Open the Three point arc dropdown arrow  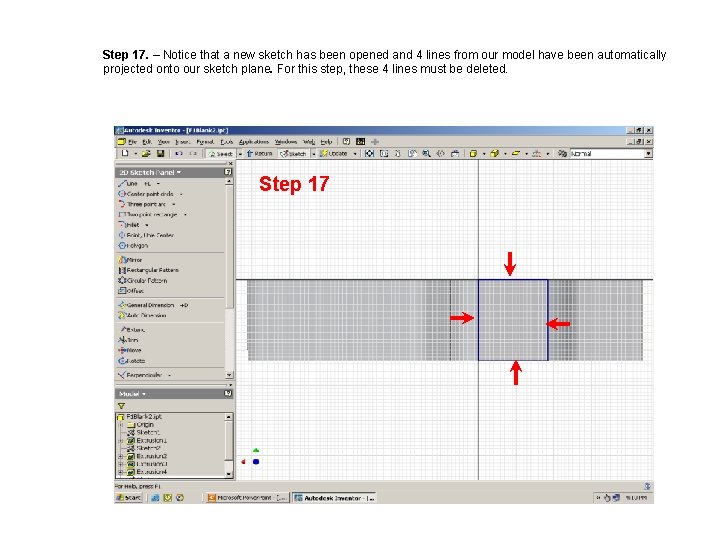click(174, 204)
